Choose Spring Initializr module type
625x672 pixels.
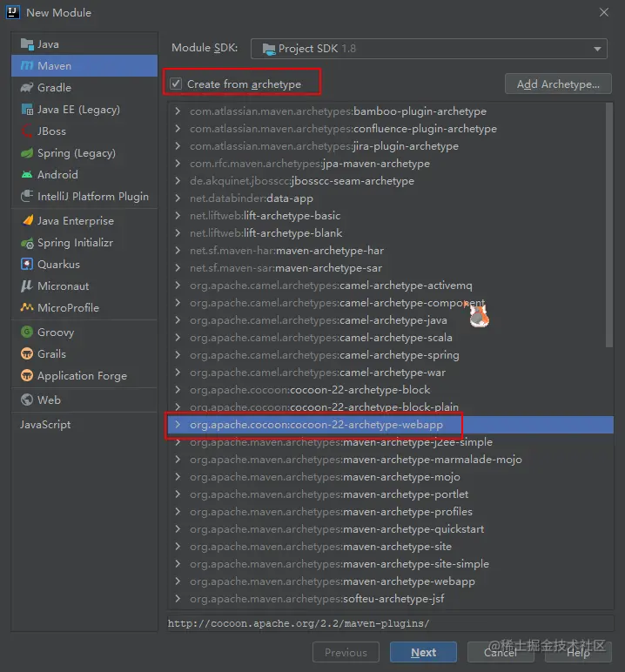tap(84, 243)
